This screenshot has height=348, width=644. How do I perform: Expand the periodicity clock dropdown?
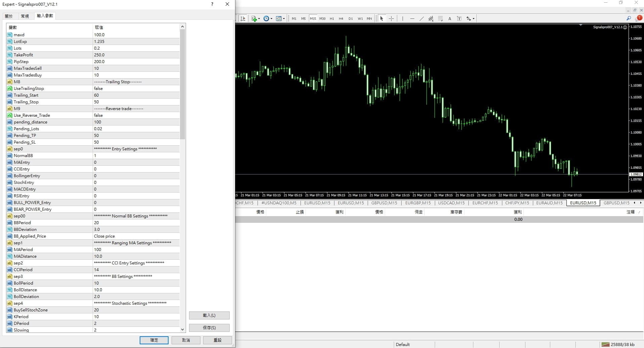point(271,19)
